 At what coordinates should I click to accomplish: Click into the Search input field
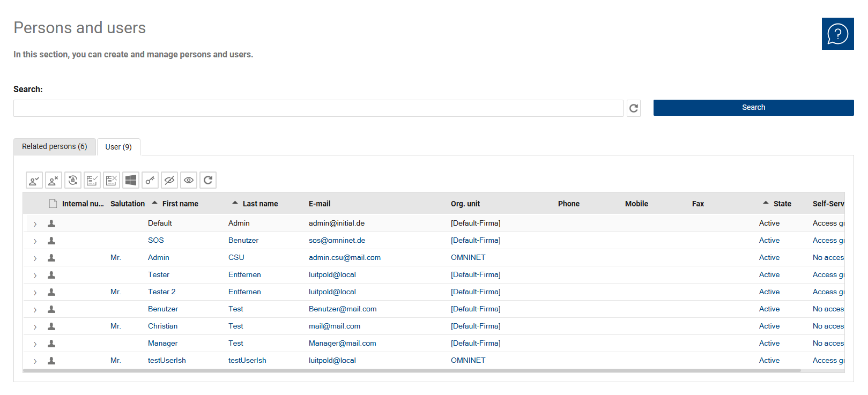318,108
